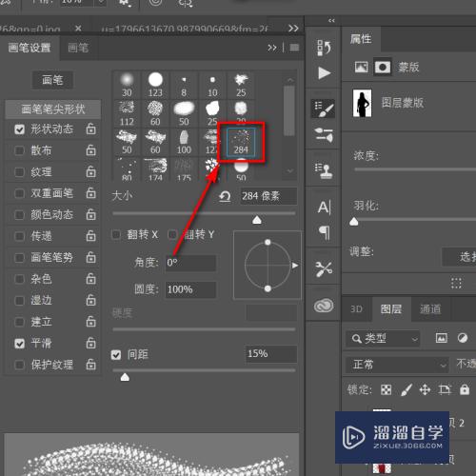Show more document tabs with chevrons
The image size is (476, 476).
click(293, 29)
